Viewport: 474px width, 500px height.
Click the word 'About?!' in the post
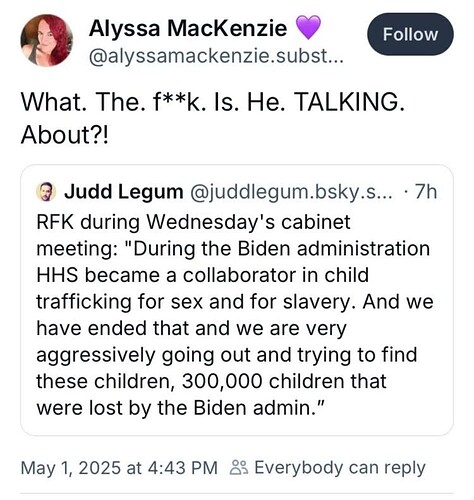(x=65, y=135)
